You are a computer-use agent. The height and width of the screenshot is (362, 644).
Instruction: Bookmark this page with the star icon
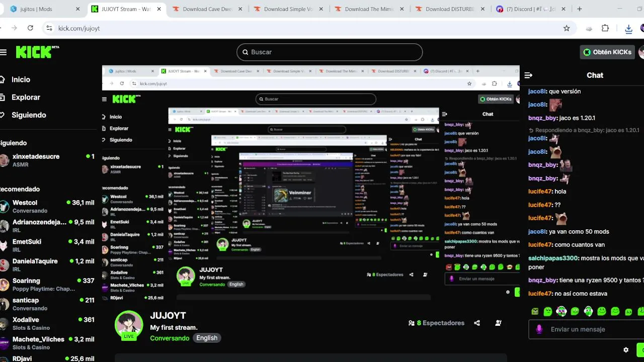pos(567,28)
